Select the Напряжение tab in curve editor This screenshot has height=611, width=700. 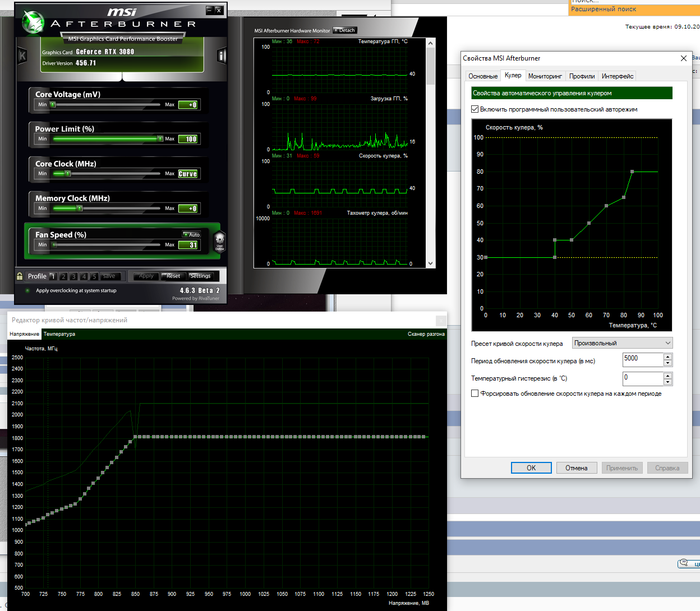click(25, 334)
